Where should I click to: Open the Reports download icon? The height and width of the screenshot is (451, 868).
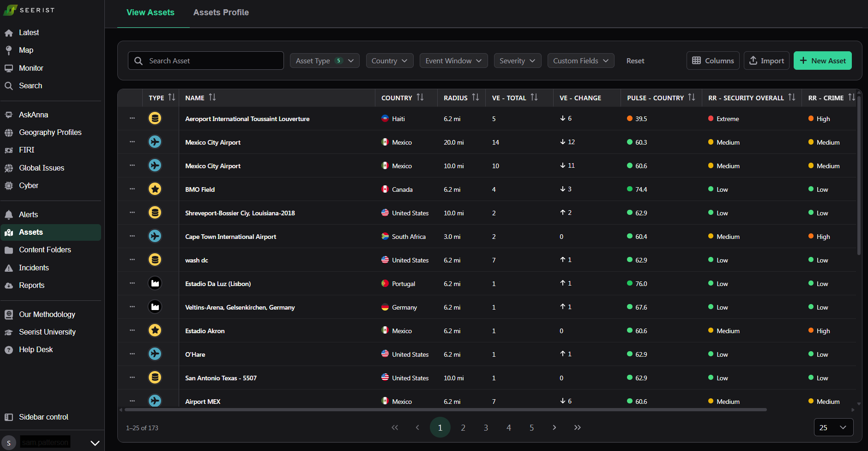pos(9,286)
